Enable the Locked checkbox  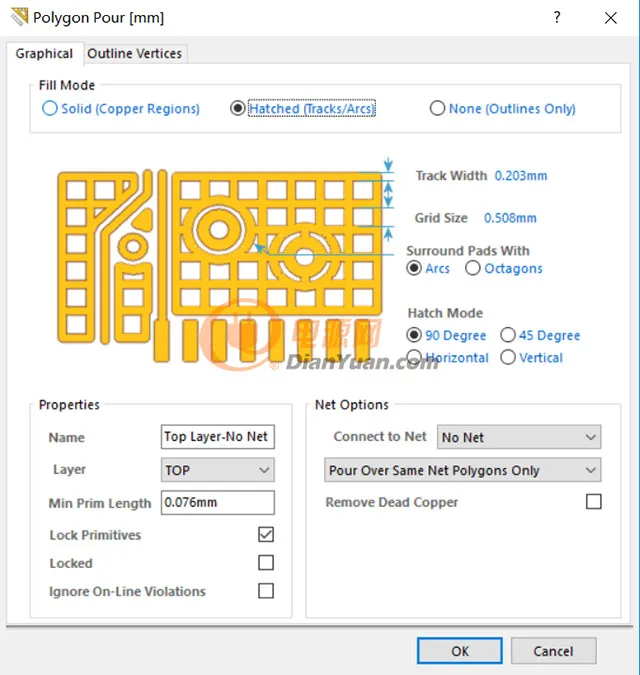[x=266, y=563]
